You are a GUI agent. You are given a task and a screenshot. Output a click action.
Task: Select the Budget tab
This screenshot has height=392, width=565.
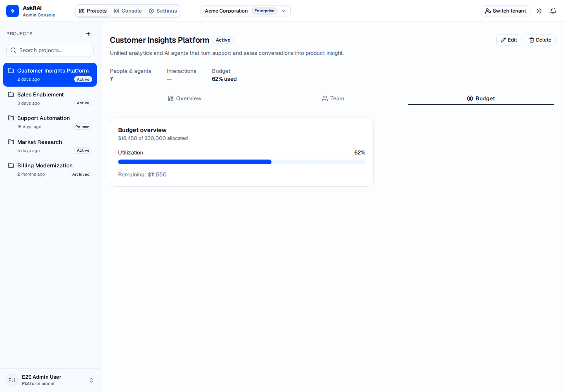(x=481, y=98)
